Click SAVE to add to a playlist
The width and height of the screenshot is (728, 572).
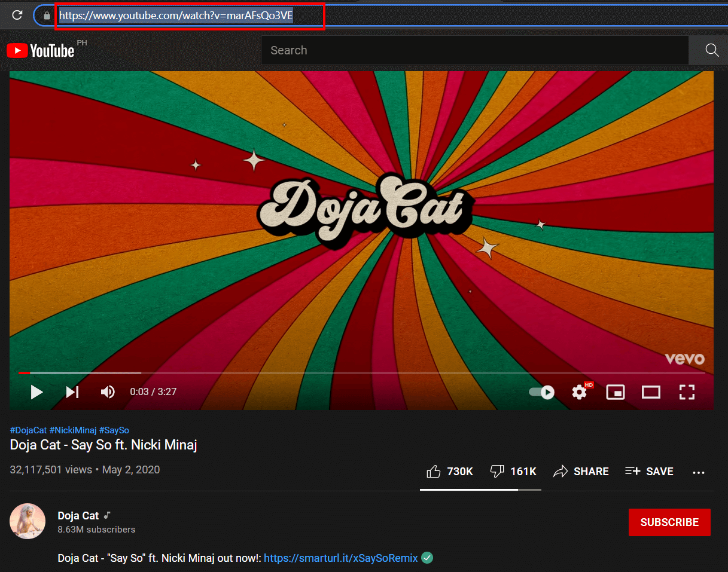[649, 472]
